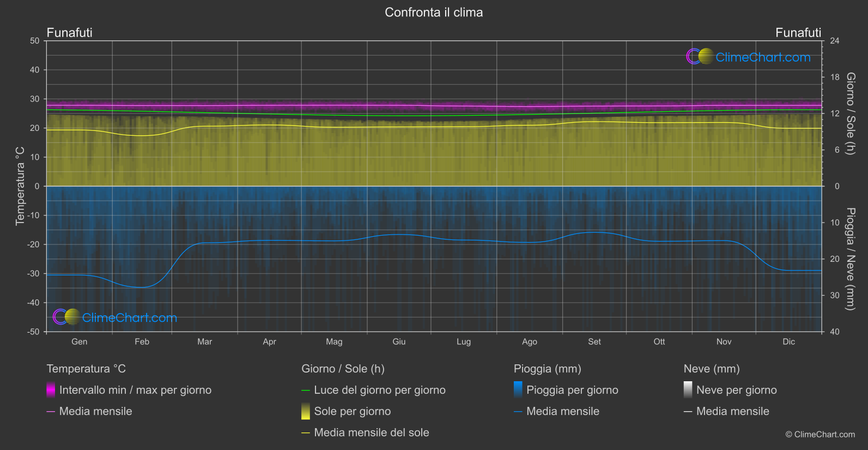Click the 'Dic' month label
This screenshot has height=450, width=868.
[x=789, y=341]
